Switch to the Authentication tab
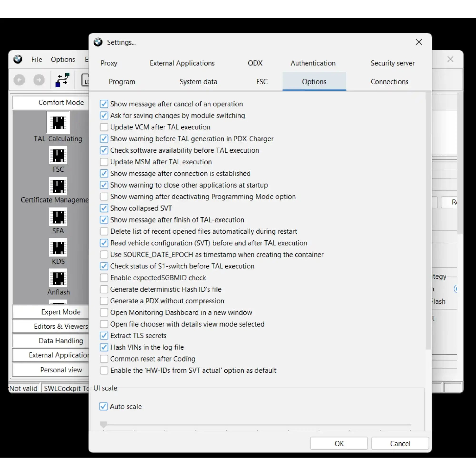The image size is (476, 476). click(313, 63)
